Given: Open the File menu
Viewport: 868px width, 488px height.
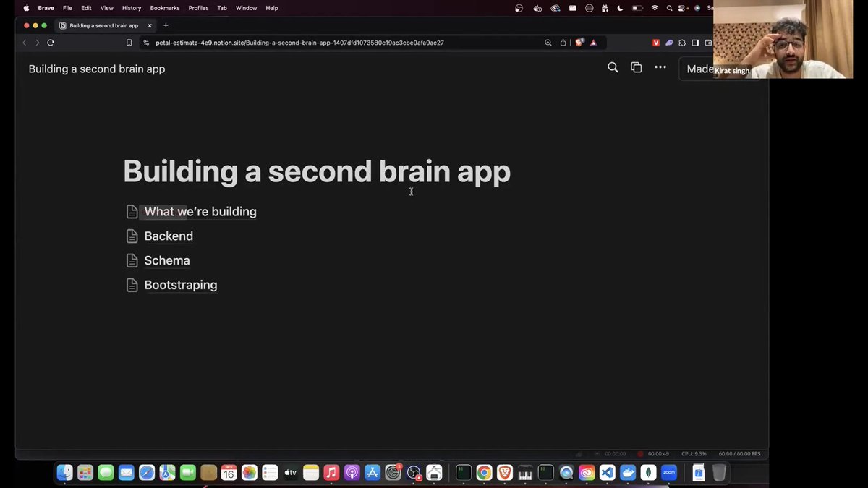Looking at the screenshot, I should click(67, 8).
